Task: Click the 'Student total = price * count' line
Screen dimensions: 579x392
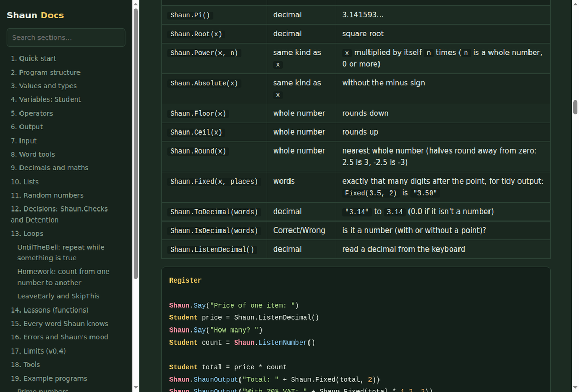Action: pyautogui.click(x=228, y=367)
